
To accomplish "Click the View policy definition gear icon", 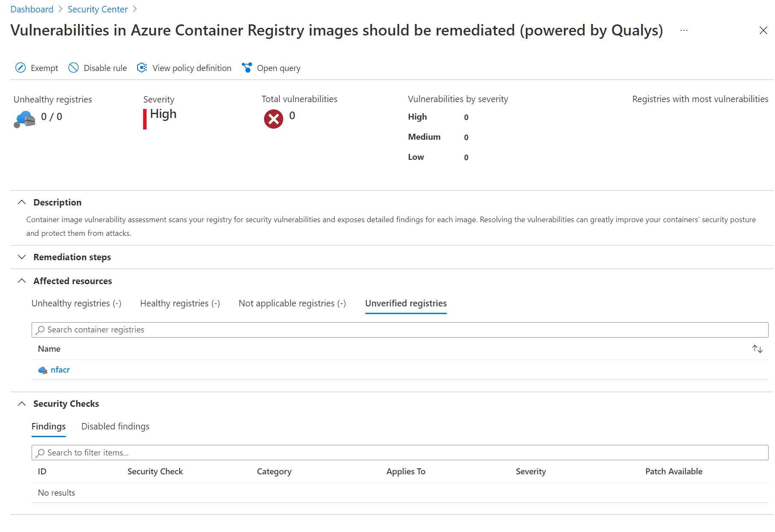I will point(142,68).
